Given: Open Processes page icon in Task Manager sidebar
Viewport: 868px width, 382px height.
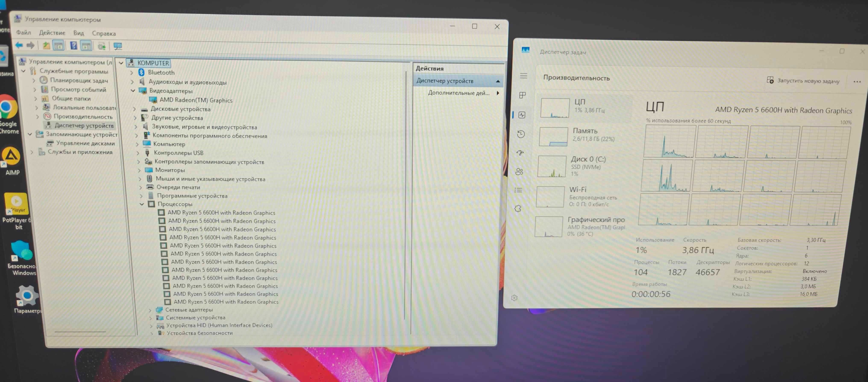Looking at the screenshot, I should click(523, 95).
